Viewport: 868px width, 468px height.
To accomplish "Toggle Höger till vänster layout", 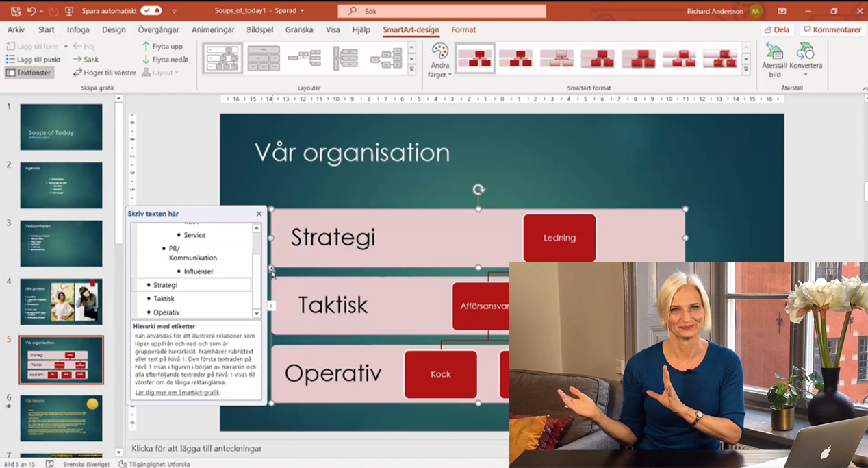I will pyautogui.click(x=104, y=73).
